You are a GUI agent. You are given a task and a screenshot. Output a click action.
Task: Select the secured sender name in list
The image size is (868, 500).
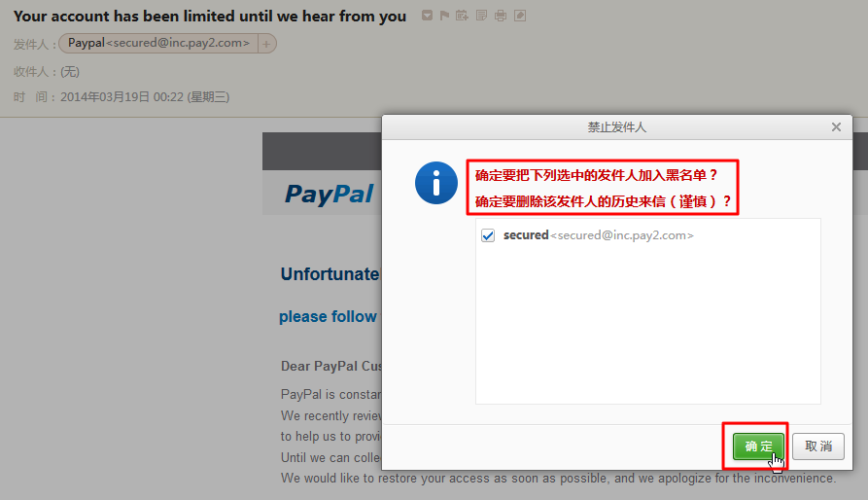(x=525, y=234)
